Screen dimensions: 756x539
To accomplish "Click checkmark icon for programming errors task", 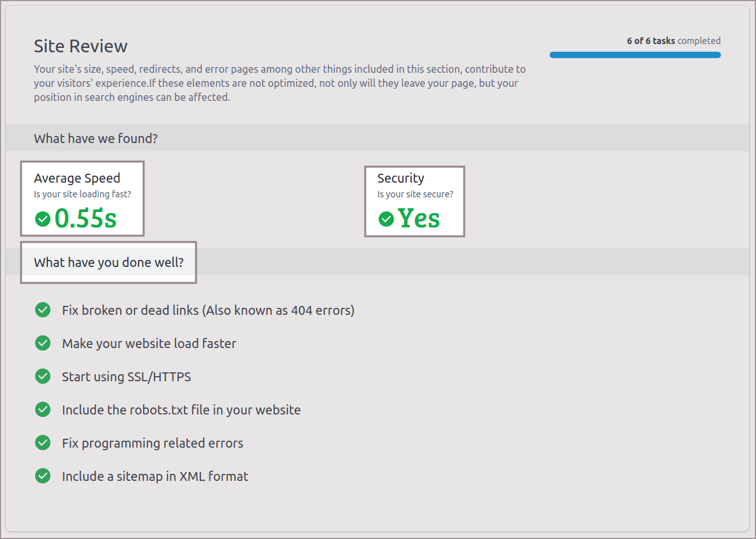I will click(43, 443).
